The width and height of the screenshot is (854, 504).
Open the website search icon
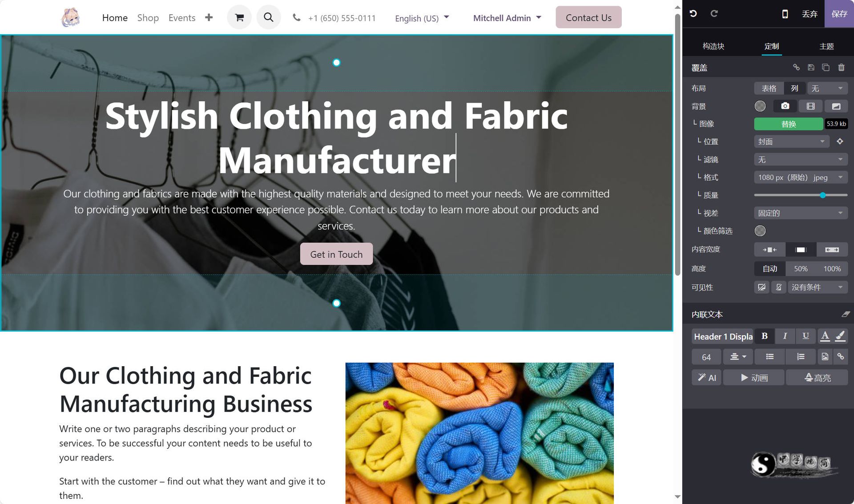pyautogui.click(x=268, y=17)
